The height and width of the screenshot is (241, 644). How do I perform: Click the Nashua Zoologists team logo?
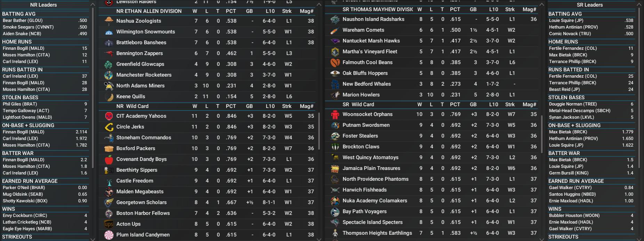pos(109,21)
